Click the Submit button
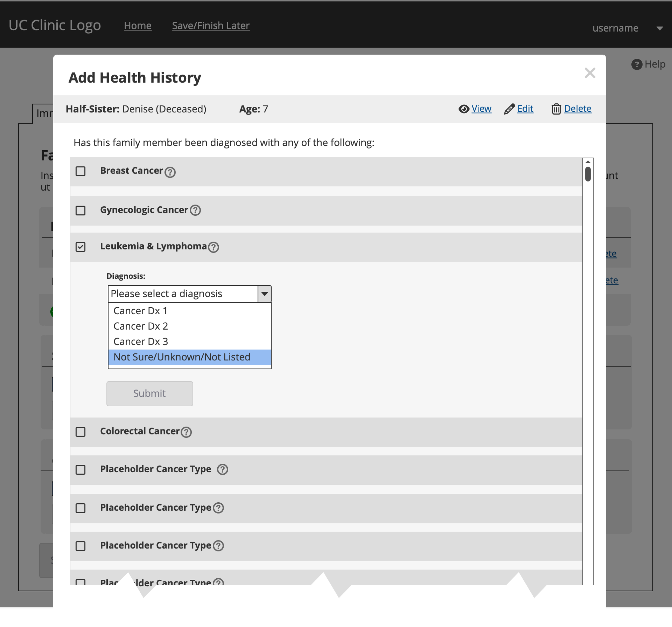 point(149,393)
